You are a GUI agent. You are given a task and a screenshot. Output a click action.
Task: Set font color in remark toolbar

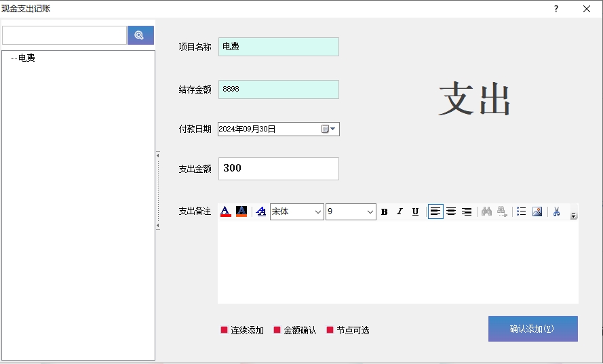point(226,211)
